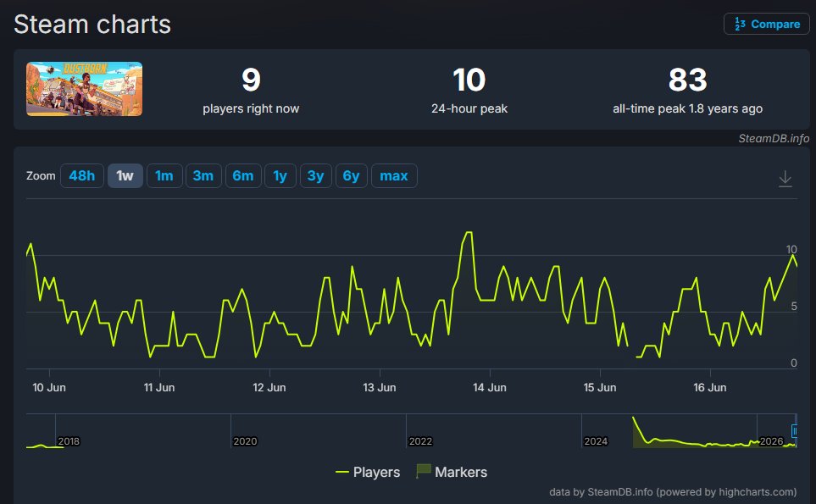Select the 1w zoom range
816x504 pixels.
tap(125, 176)
